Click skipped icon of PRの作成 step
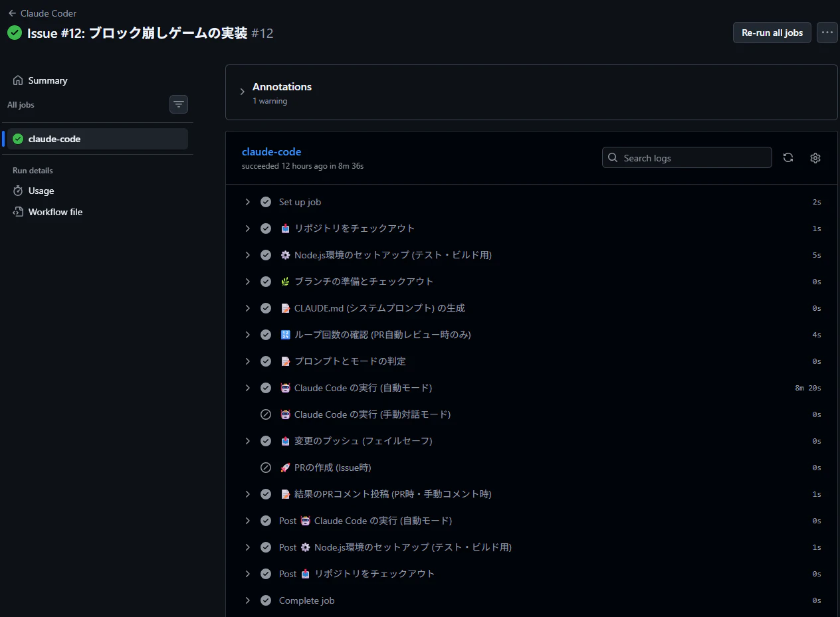Viewport: 840px width, 617px height. coord(266,468)
